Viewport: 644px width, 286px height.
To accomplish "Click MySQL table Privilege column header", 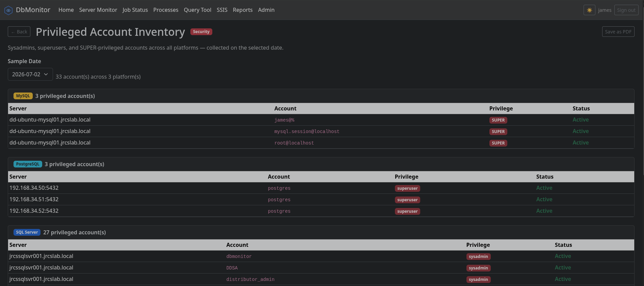I will coord(501,108).
